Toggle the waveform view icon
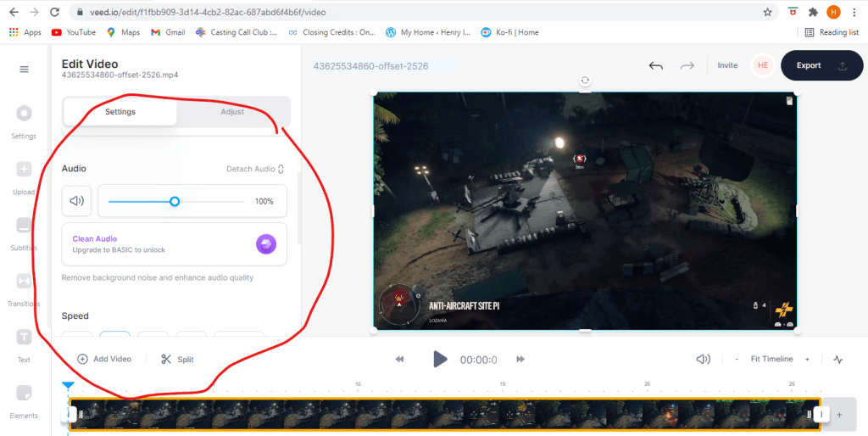The width and height of the screenshot is (868, 436). (x=838, y=359)
